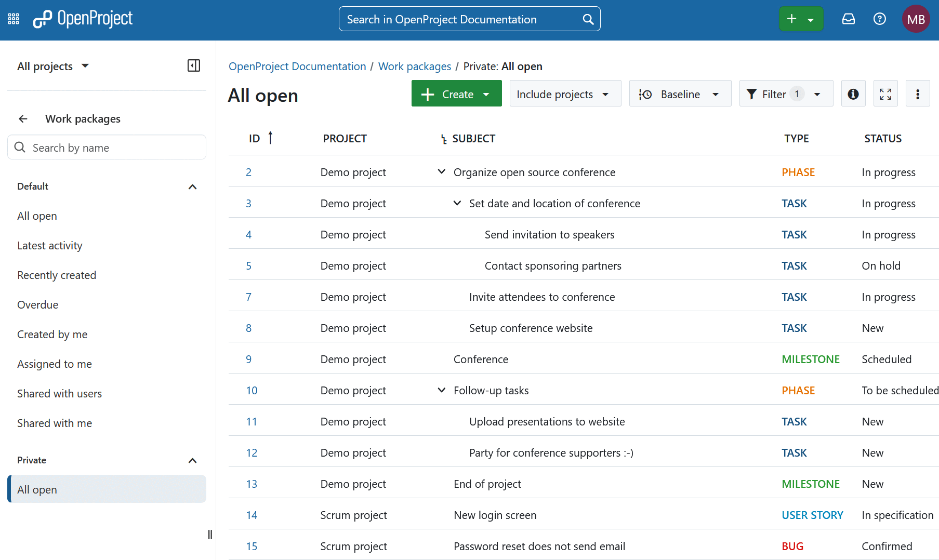Select the Assigned to me view
The image size is (939, 560).
click(54, 364)
